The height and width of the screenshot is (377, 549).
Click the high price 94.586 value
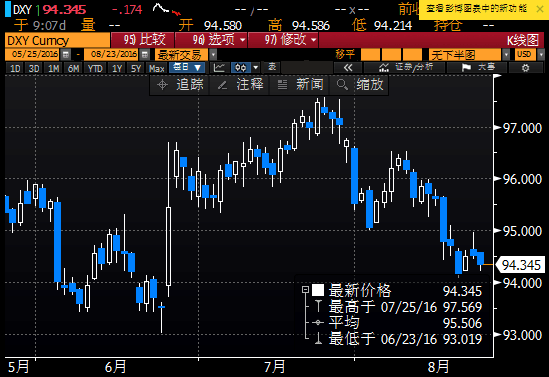(x=311, y=25)
